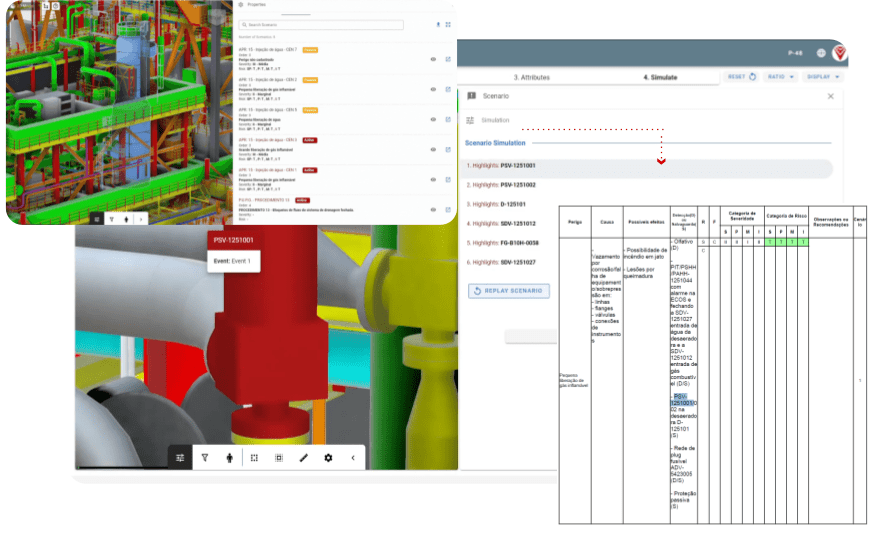This screenshot has width=880, height=539.
Task: Open sliders panel in bottom 3D toolbar
Action: 180,458
